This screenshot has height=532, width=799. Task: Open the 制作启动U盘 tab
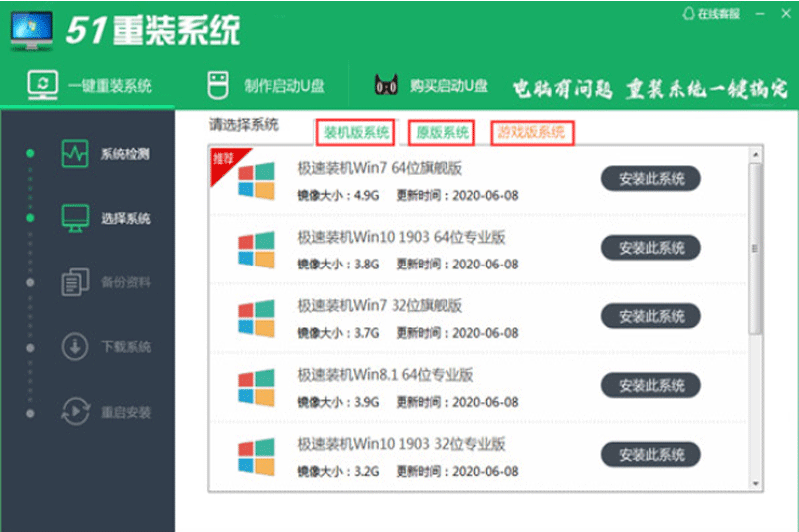266,86
